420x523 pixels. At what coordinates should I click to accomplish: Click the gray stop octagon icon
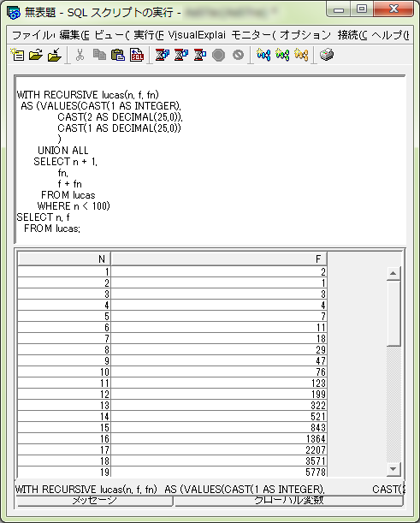point(218,55)
